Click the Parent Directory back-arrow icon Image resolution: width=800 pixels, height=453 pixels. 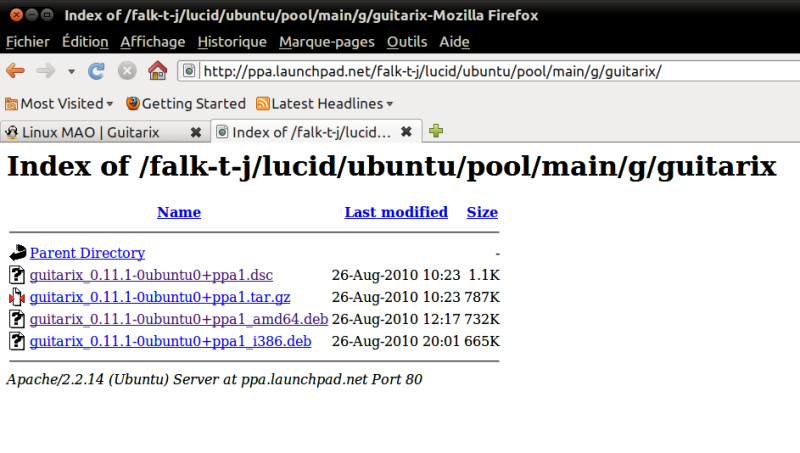coord(17,253)
